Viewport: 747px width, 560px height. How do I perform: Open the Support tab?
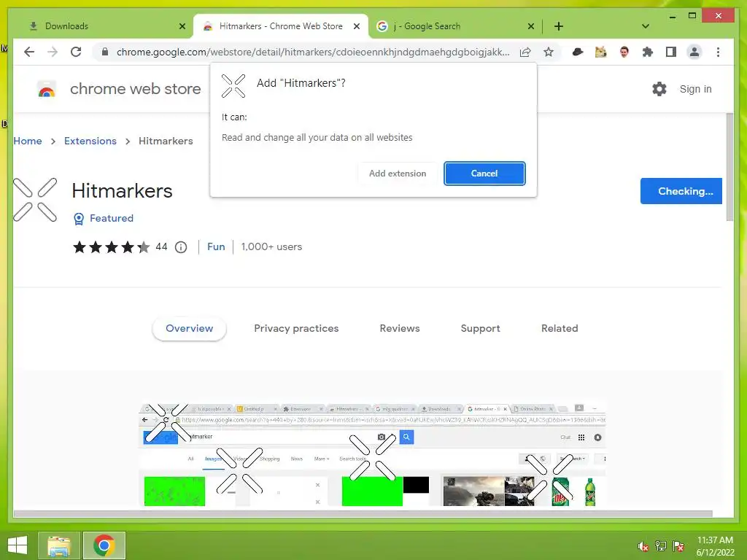click(480, 329)
